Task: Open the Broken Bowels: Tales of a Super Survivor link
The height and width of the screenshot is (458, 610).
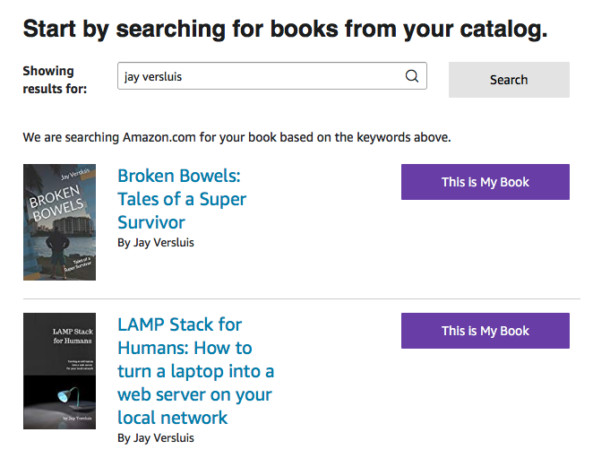Action: click(182, 199)
